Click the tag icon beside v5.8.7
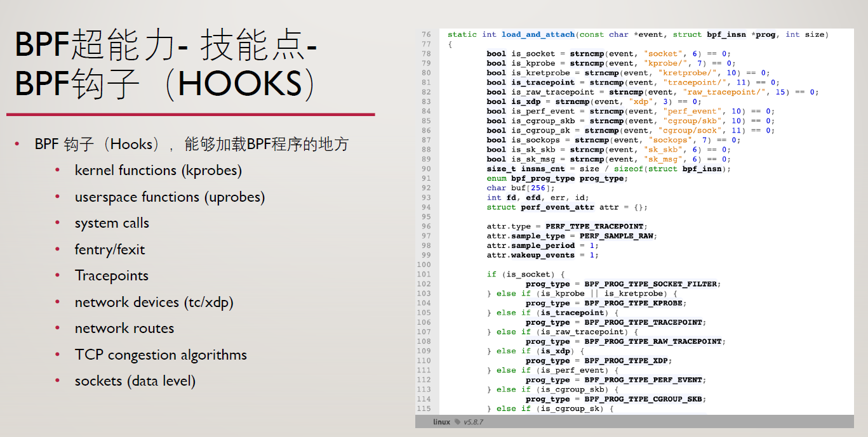 (x=457, y=422)
